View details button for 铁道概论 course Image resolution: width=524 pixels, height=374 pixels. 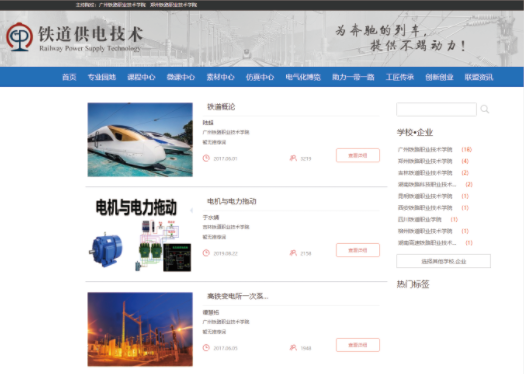(358, 155)
